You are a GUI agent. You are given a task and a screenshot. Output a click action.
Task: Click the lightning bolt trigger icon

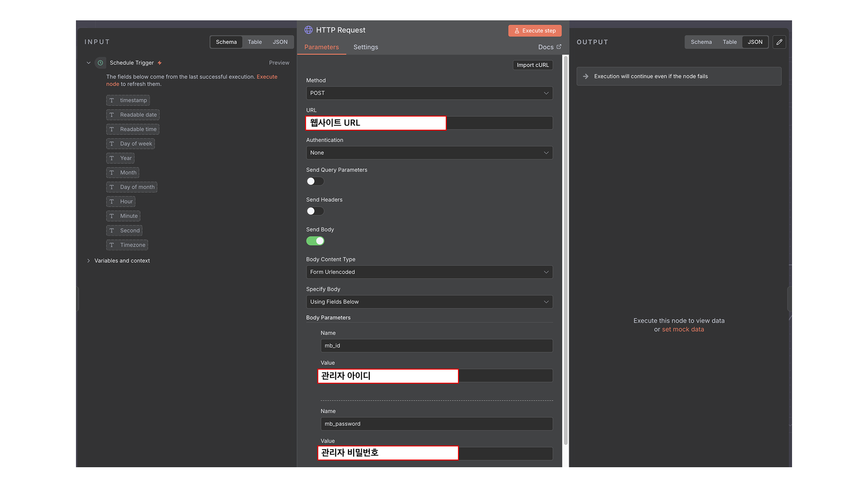click(x=160, y=63)
